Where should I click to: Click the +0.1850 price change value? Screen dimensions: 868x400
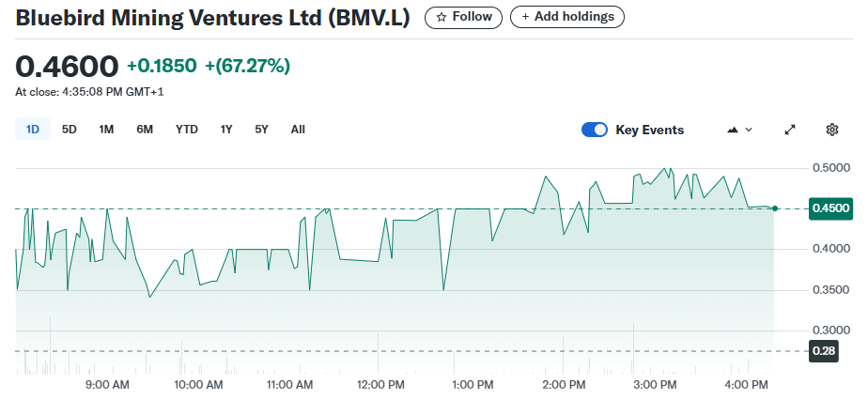click(162, 67)
